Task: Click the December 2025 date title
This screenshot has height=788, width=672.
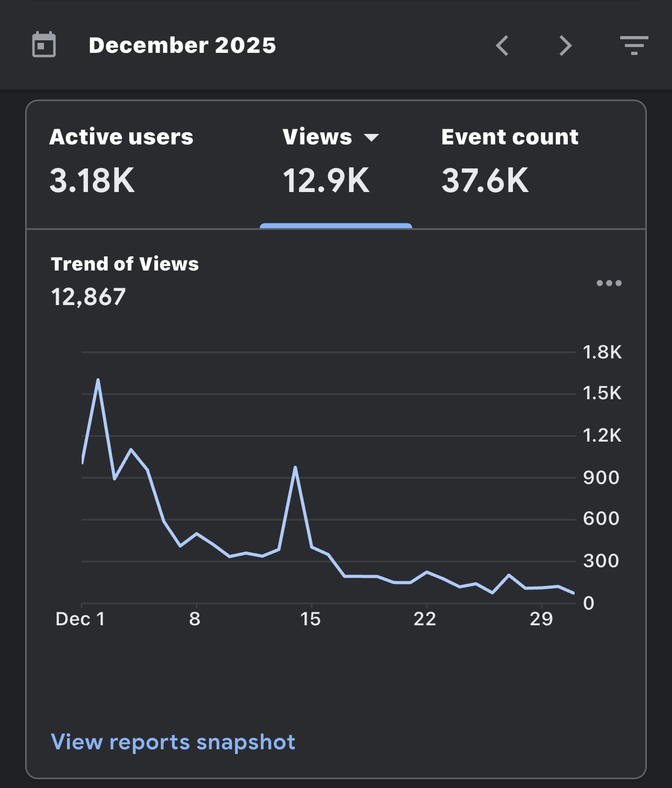Action: click(182, 46)
